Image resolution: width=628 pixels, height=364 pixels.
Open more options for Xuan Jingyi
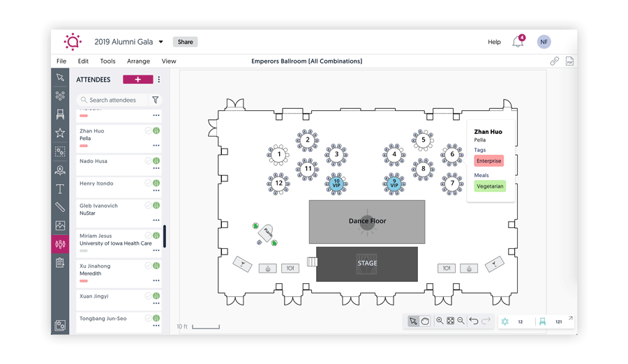[x=156, y=303]
